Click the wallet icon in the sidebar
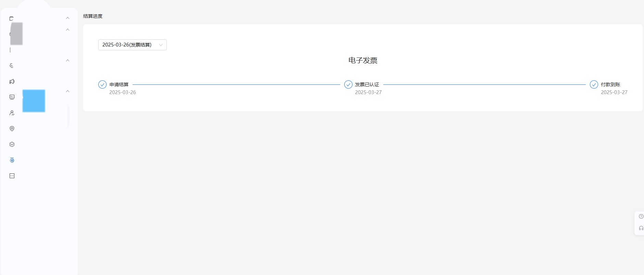Viewport: 644px width, 275px height. click(12, 18)
